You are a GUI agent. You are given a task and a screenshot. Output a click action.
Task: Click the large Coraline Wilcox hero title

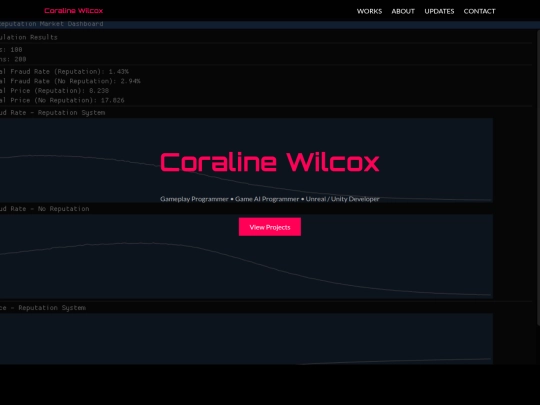(270, 162)
